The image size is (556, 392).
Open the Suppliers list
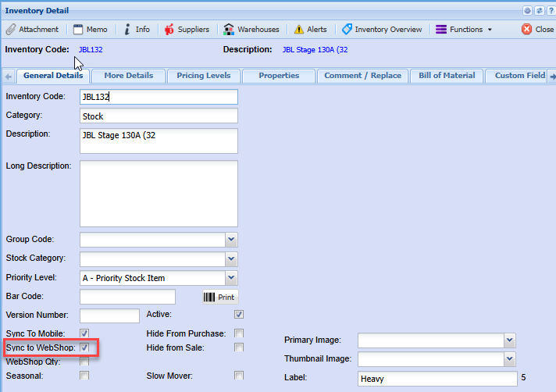[187, 30]
